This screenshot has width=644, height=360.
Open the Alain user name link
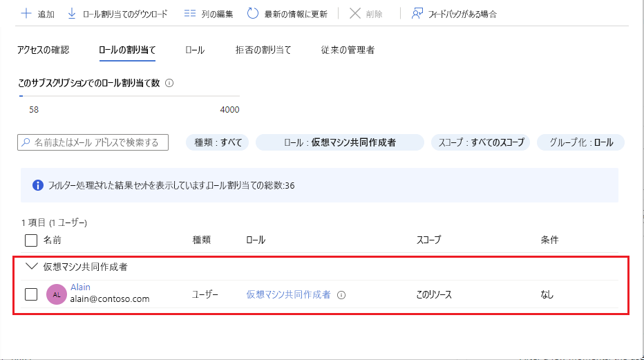click(x=80, y=287)
